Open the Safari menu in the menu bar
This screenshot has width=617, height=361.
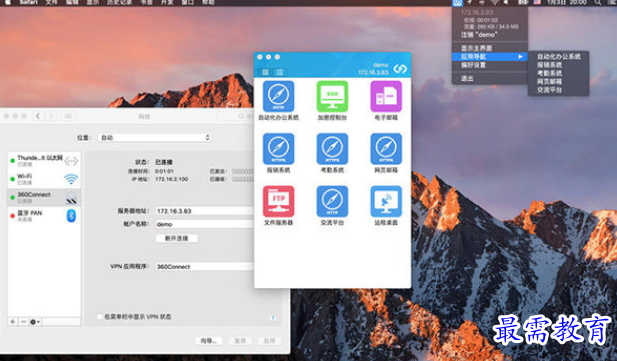click(29, 2)
